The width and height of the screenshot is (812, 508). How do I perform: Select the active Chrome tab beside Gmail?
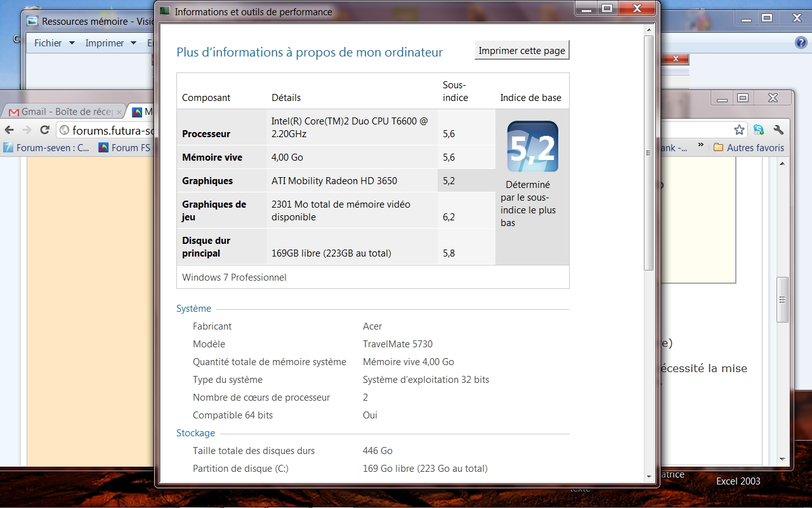tap(141, 112)
